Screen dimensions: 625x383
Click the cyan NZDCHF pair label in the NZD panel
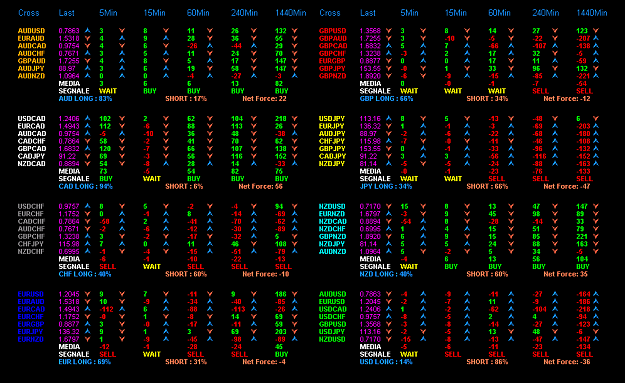click(x=332, y=229)
